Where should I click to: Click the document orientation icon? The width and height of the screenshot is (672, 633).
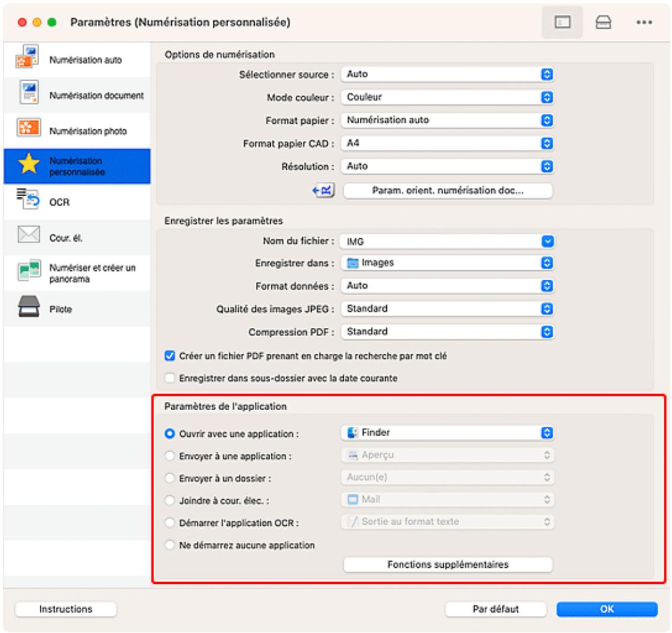pos(324,190)
